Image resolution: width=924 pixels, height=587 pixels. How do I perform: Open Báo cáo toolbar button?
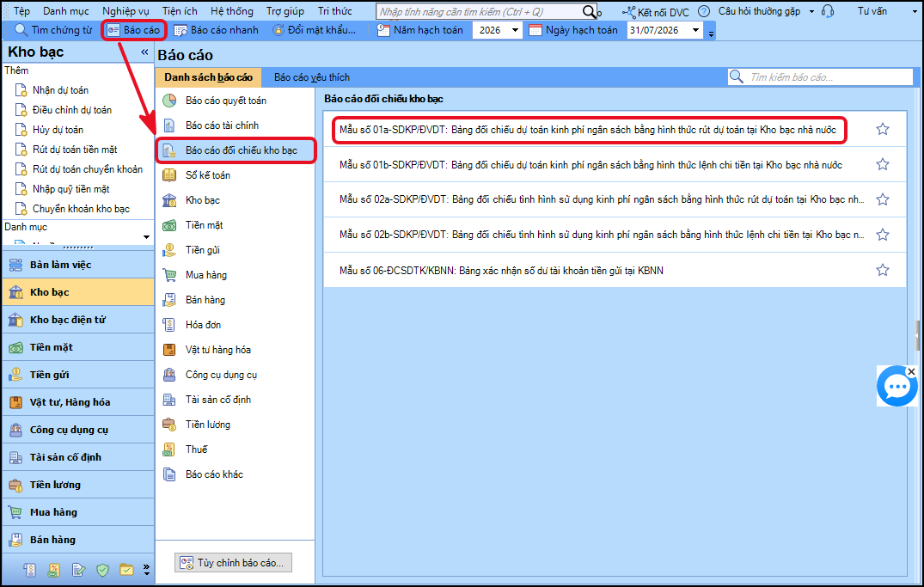point(134,30)
